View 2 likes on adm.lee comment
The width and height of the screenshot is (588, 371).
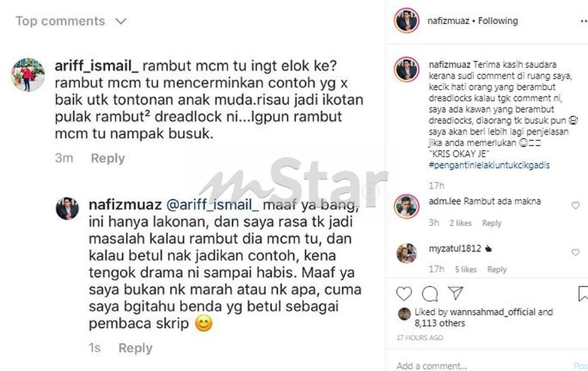[460, 223]
